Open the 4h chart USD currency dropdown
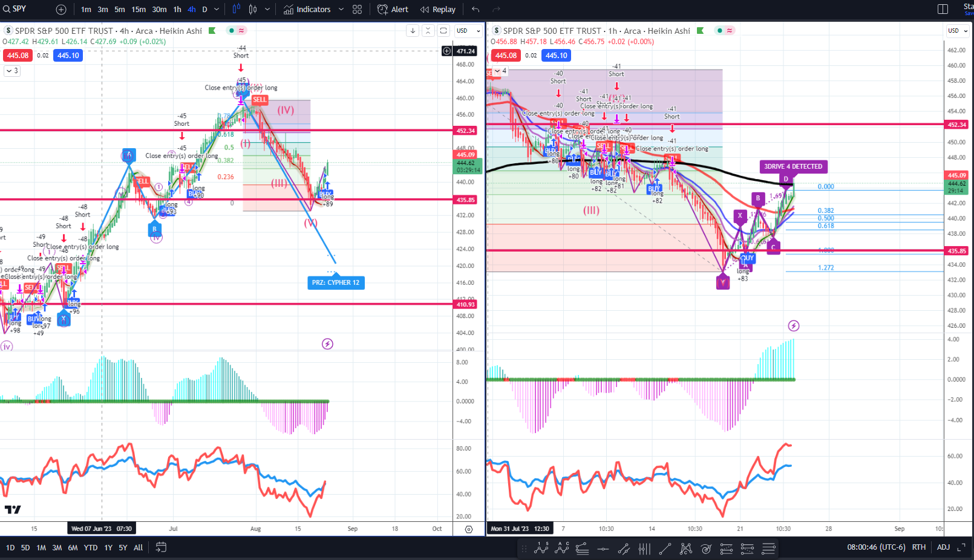 coord(468,30)
